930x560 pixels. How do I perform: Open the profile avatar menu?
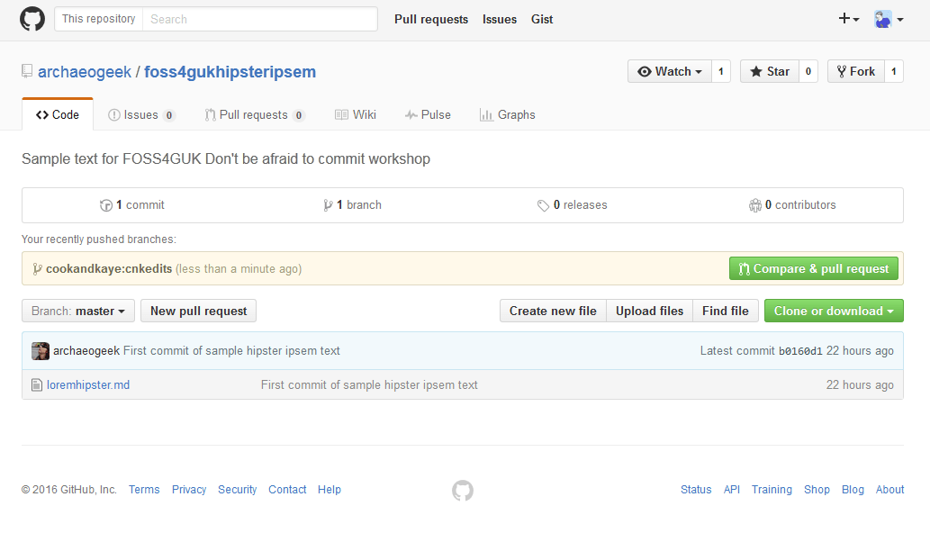coord(883,18)
